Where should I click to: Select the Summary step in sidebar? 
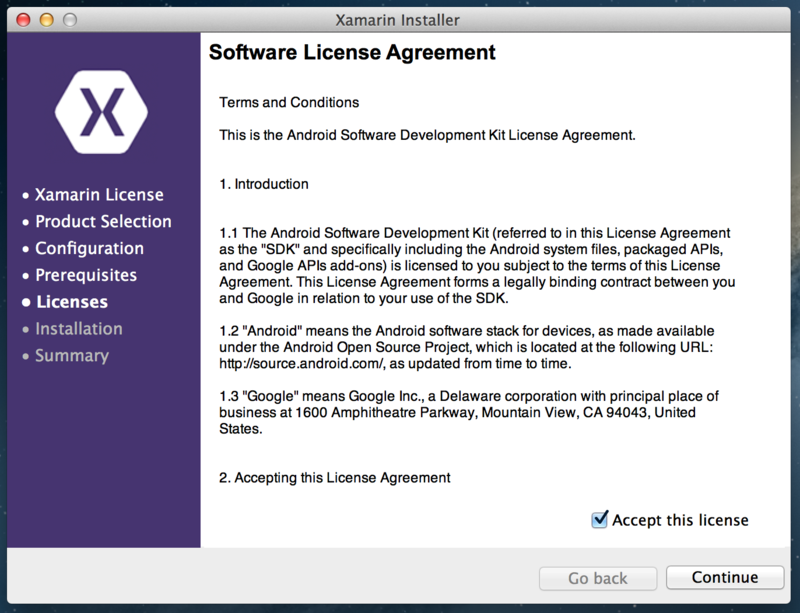(72, 356)
